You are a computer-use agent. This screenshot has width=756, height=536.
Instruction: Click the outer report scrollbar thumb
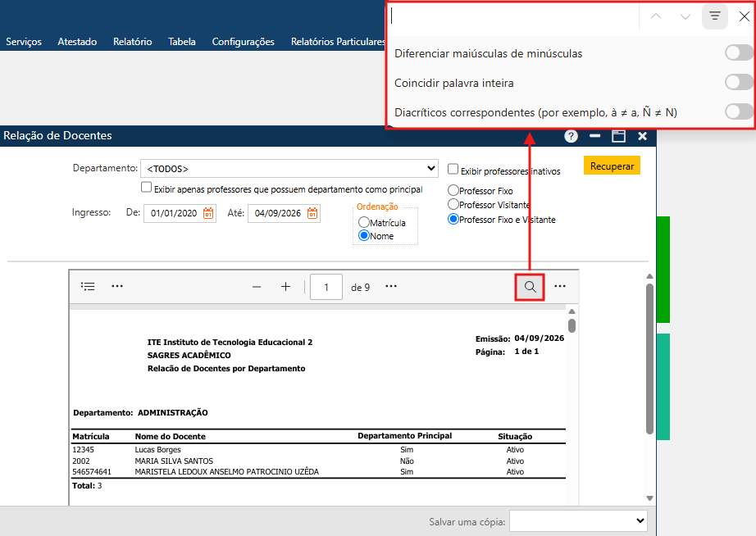tap(649, 359)
